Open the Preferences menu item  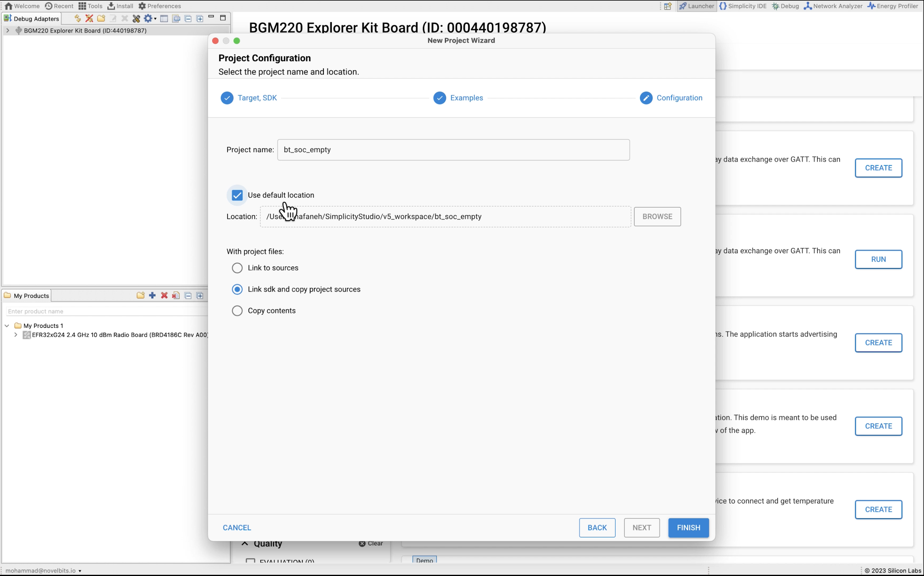[x=159, y=6]
